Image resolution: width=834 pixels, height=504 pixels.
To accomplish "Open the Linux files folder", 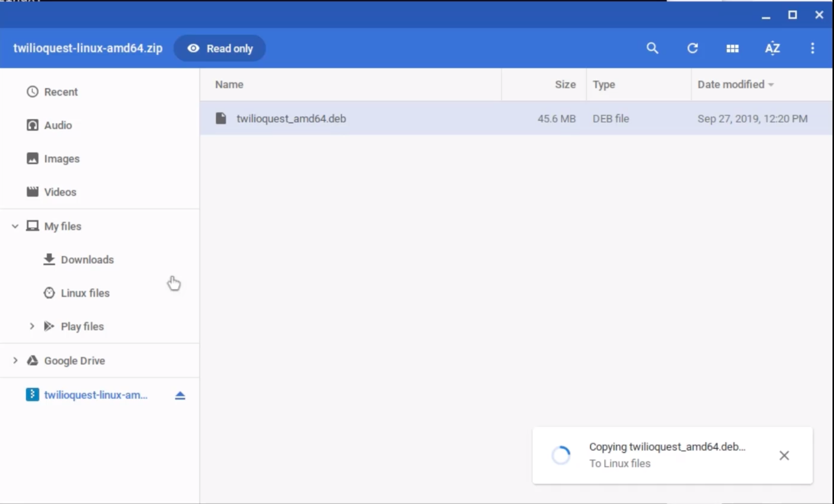I will (85, 293).
